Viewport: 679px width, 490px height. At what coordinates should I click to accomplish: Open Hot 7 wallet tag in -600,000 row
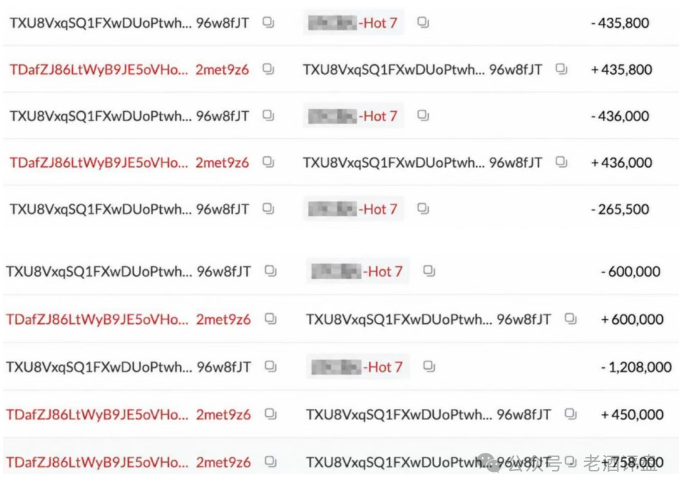tap(358, 271)
